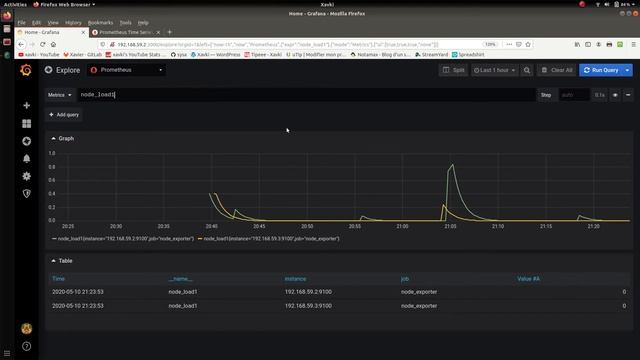This screenshot has width=640, height=360.
Task: Open Dashboards grid icon in sidebar
Action: pos(27,123)
